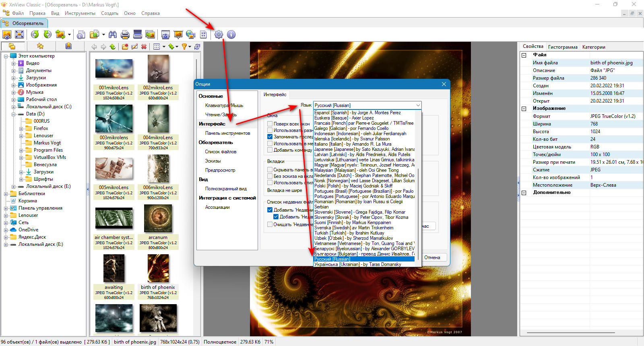Image resolution: width=644 pixels, height=346 pixels.
Task: Collapse the 'Файл' properties section
Action: coord(524,55)
